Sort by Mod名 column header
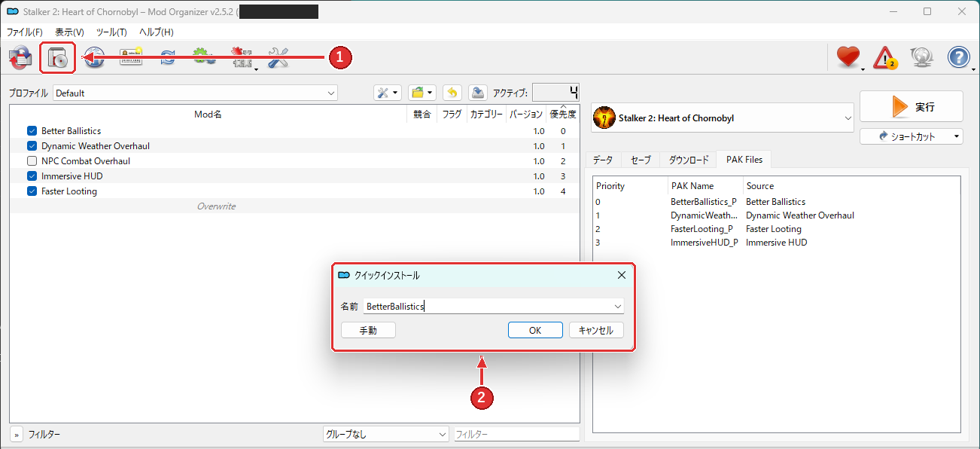Image resolution: width=980 pixels, height=449 pixels. tap(208, 115)
